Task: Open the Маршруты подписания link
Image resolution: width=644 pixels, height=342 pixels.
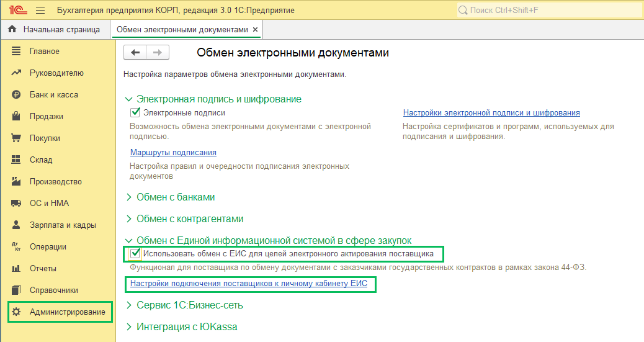Action: pos(173,153)
